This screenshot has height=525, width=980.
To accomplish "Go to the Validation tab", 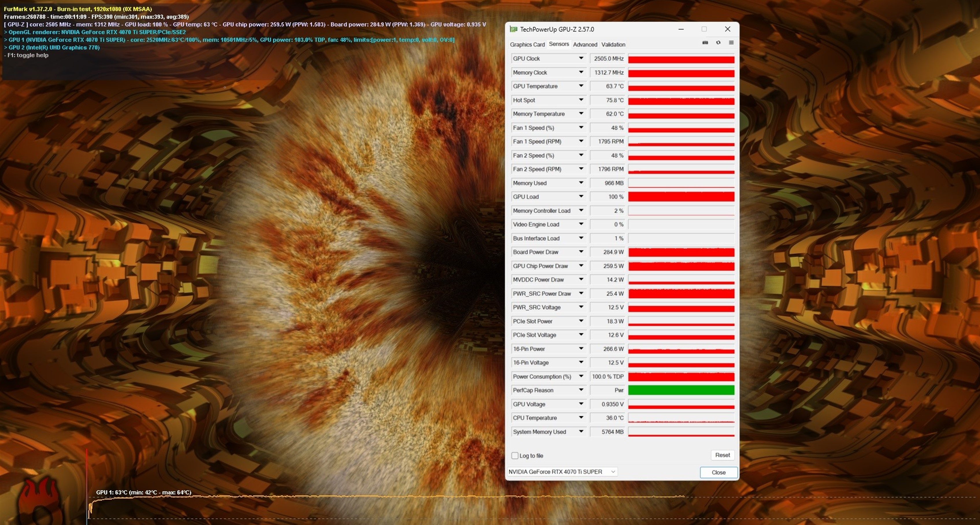I will (x=613, y=45).
